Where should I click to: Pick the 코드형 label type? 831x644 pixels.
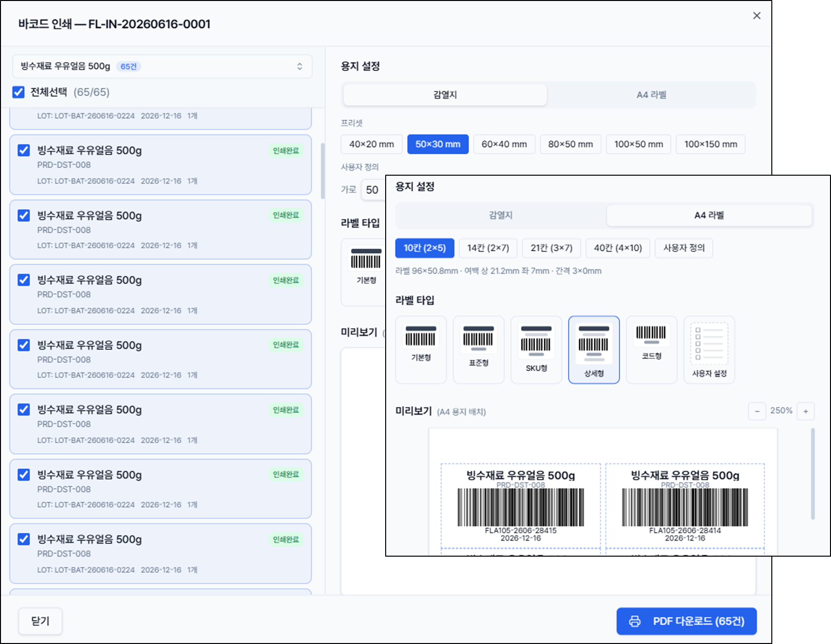coord(652,349)
